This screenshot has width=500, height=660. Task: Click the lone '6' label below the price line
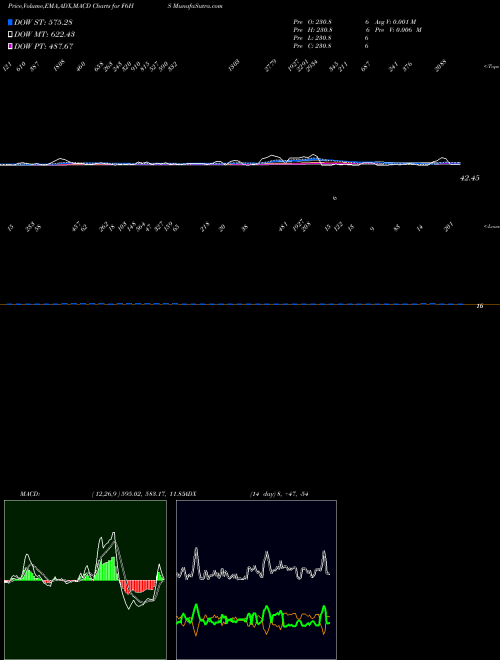tap(335, 198)
